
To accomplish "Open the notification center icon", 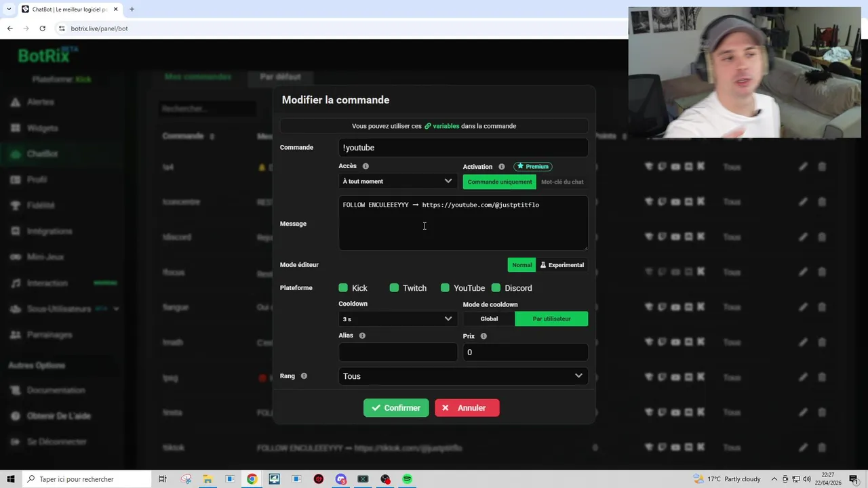I will [854, 479].
